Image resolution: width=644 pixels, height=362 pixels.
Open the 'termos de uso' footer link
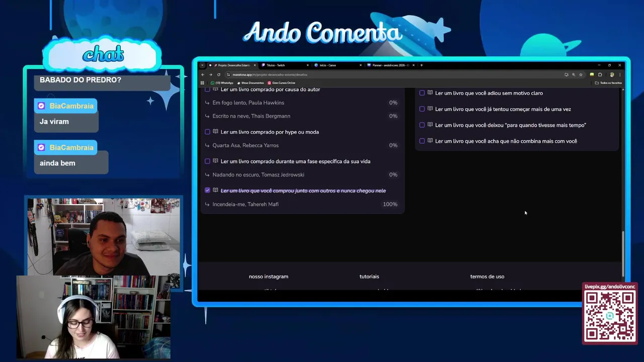(487, 277)
